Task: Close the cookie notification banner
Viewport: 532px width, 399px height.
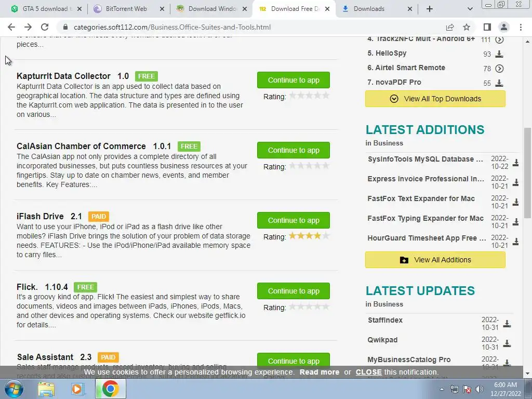Action: (368, 372)
